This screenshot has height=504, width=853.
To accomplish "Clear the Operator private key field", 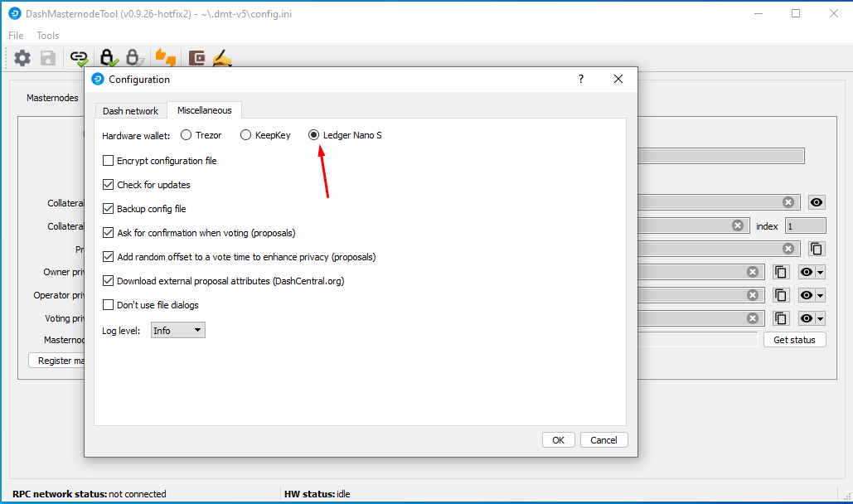I will (753, 295).
